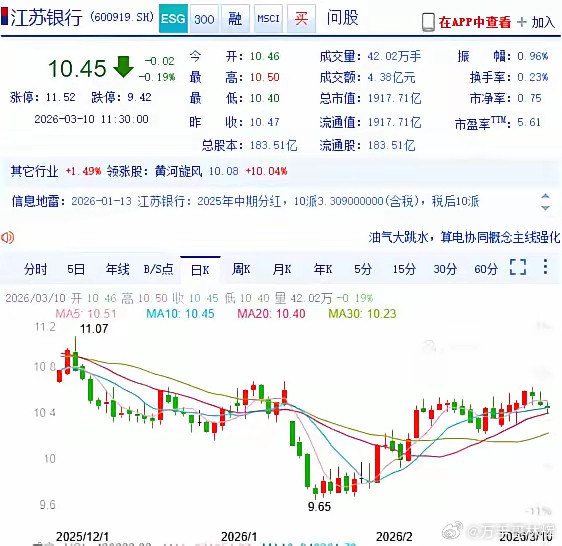Click the up arrow of info scroller
The height and width of the screenshot is (546, 562).
point(545,196)
